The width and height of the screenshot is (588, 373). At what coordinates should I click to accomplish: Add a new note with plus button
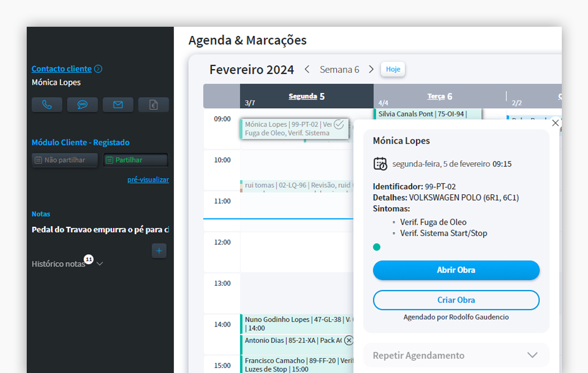pyautogui.click(x=159, y=250)
